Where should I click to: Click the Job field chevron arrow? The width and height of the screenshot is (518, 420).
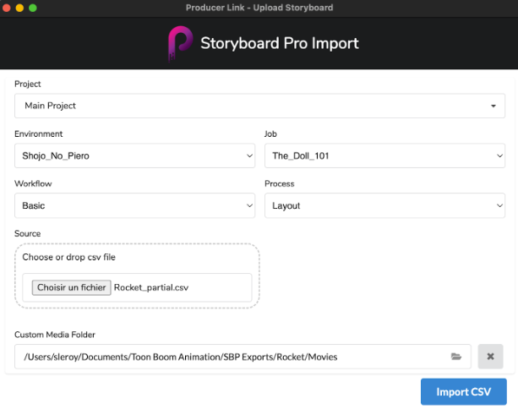click(x=499, y=156)
